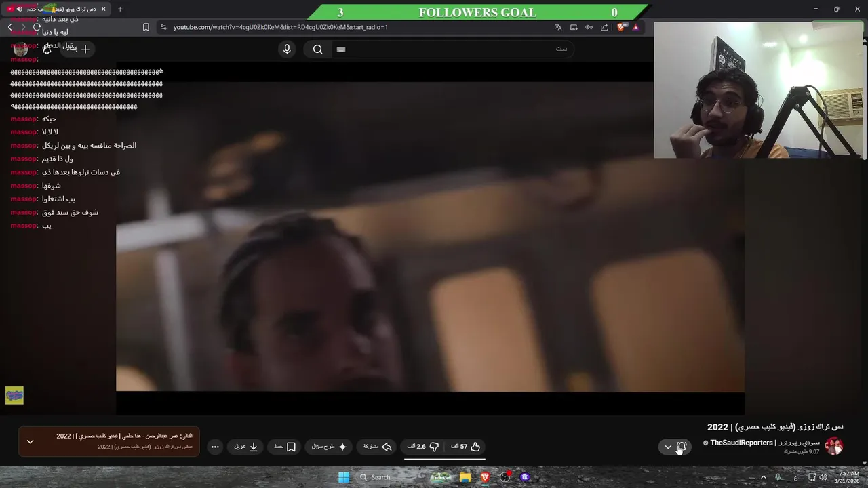Viewport: 868px width, 488px height.
Task: Bookmark page using address bar bookmark icon
Action: 146,27
